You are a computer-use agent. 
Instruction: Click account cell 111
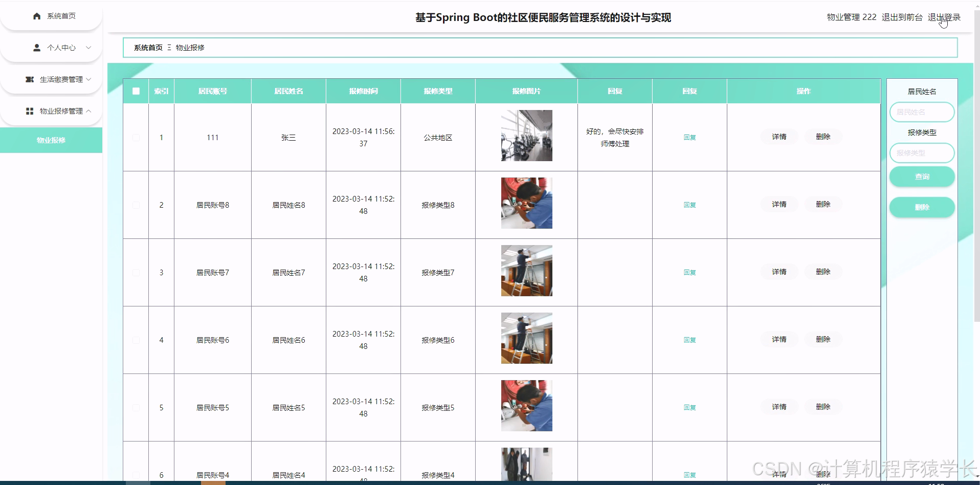213,138
